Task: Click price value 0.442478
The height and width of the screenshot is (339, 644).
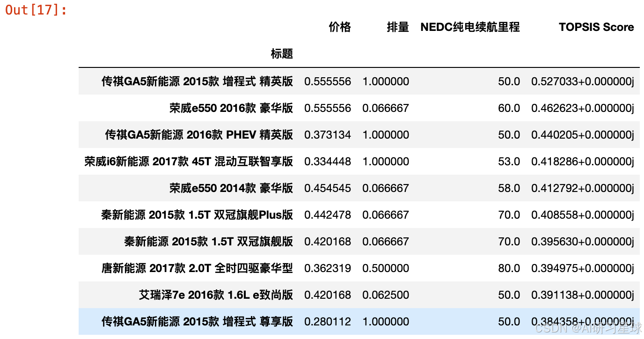Action: (328, 215)
